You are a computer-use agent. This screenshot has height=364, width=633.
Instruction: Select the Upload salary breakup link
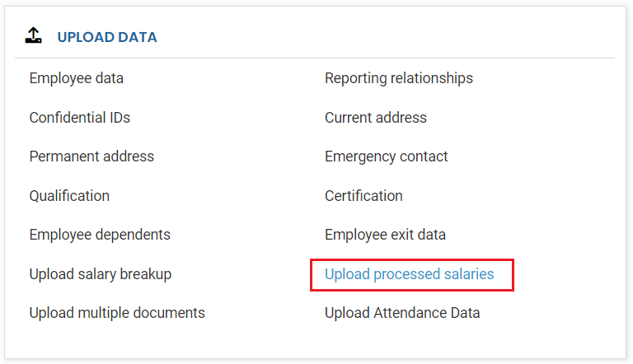(101, 274)
